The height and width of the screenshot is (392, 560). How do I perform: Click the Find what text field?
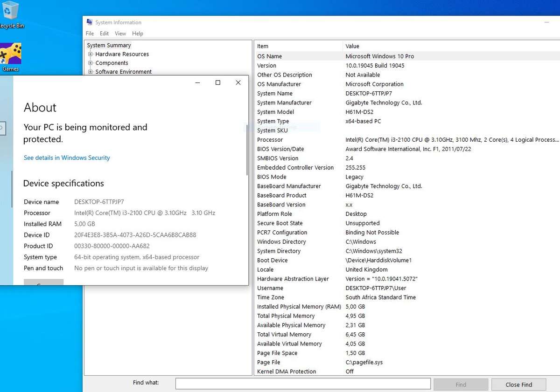coord(302,384)
